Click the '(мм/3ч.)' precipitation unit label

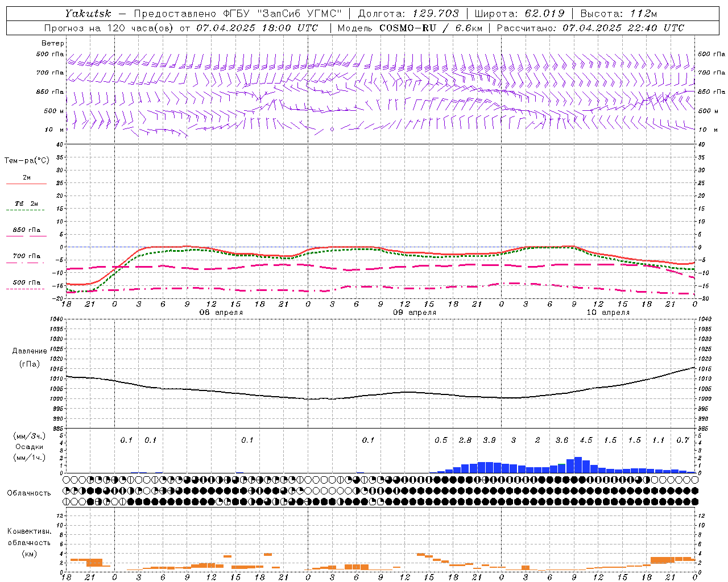(x=30, y=436)
